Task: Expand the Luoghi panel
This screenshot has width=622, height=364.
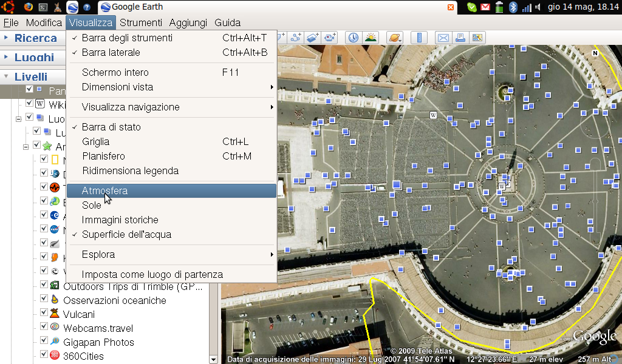Action: 6,57
